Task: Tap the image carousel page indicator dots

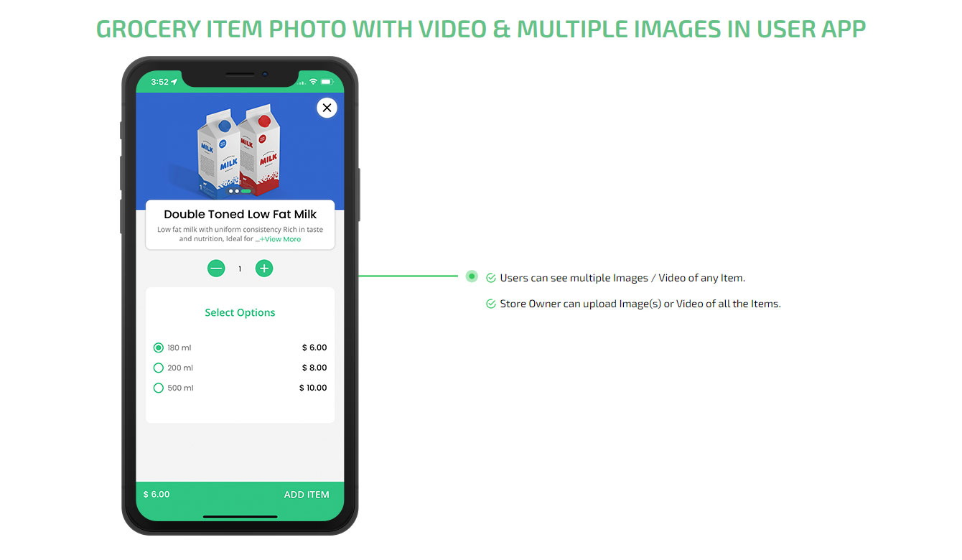Action: click(240, 191)
